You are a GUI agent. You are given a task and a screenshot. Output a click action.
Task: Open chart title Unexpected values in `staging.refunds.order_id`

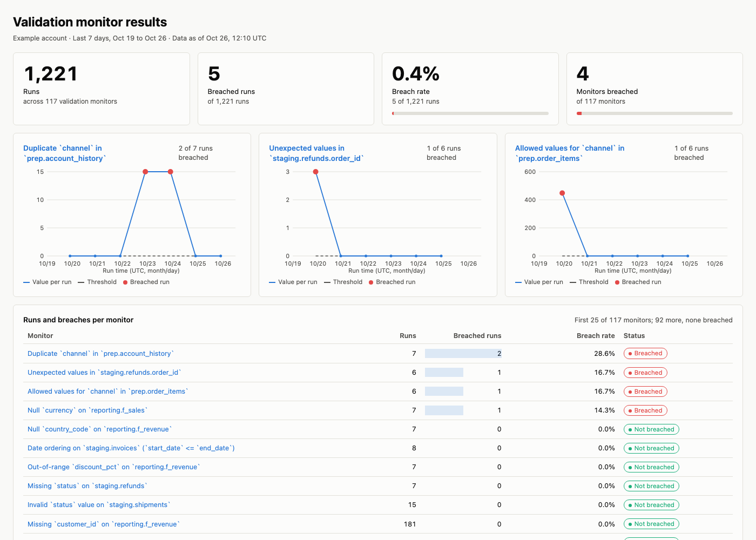316,153
